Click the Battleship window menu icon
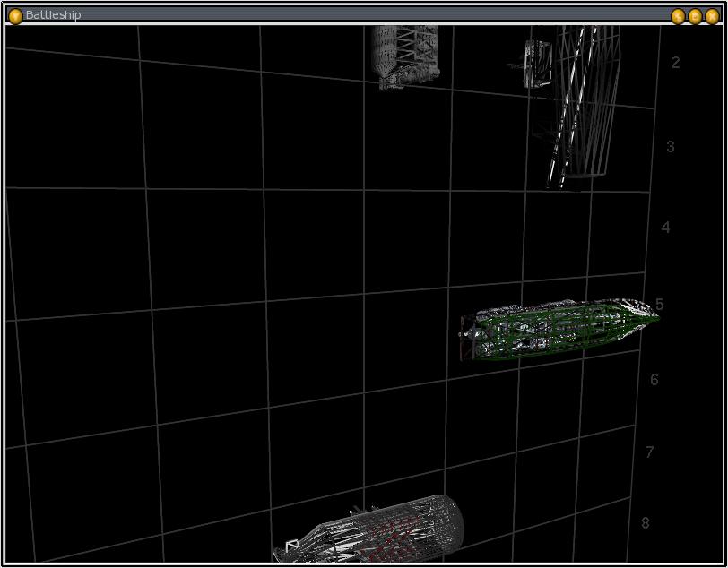 click(16, 17)
